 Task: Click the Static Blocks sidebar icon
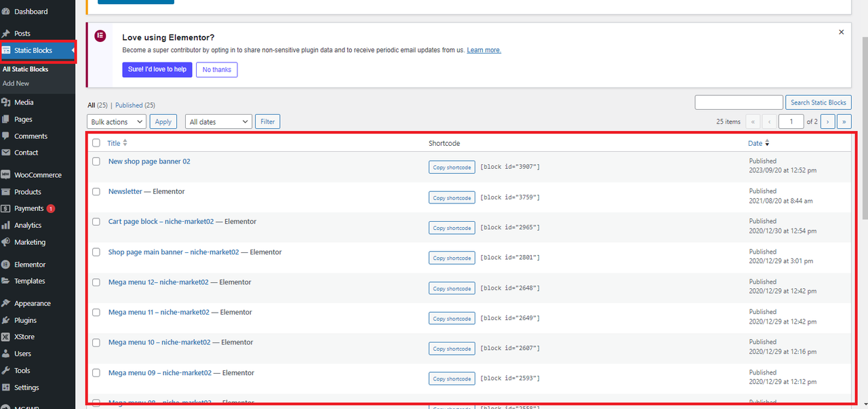[6, 50]
